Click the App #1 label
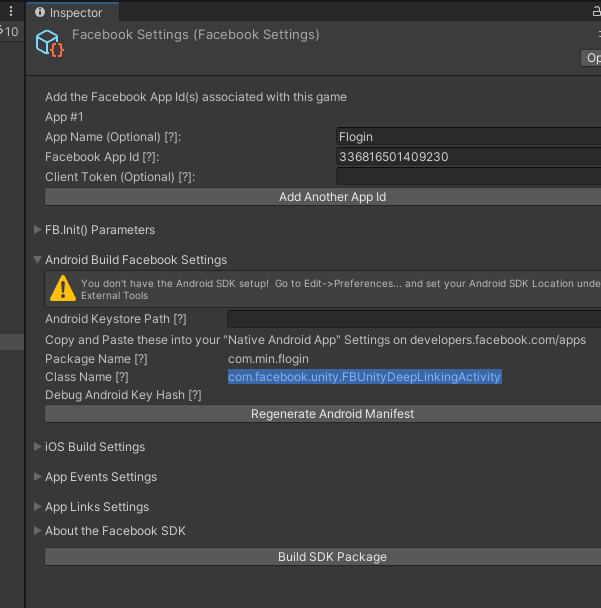This screenshot has width=601, height=608. (x=64, y=117)
